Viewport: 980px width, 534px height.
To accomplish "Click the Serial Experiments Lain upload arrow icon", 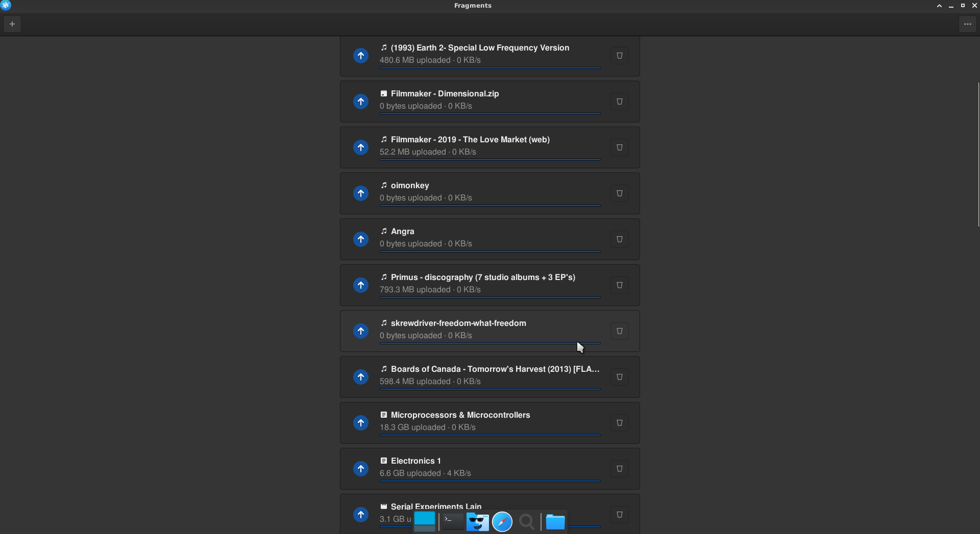I will coord(361,515).
